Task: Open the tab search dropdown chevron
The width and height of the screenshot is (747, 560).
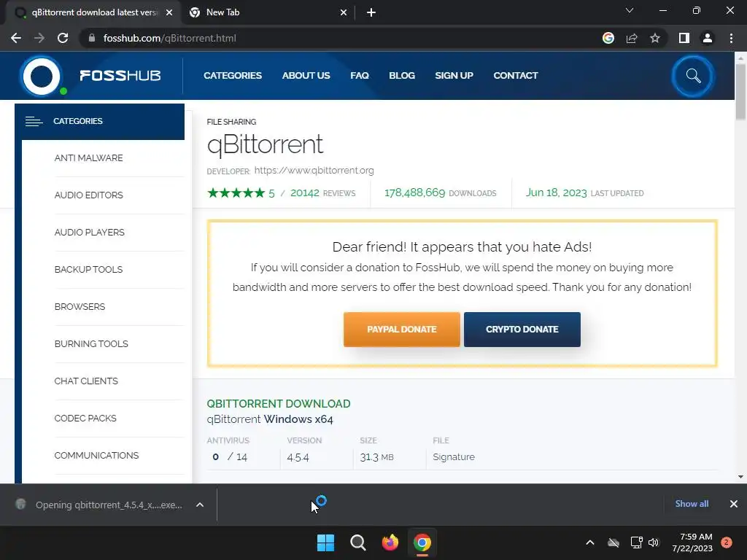Action: [x=630, y=10]
